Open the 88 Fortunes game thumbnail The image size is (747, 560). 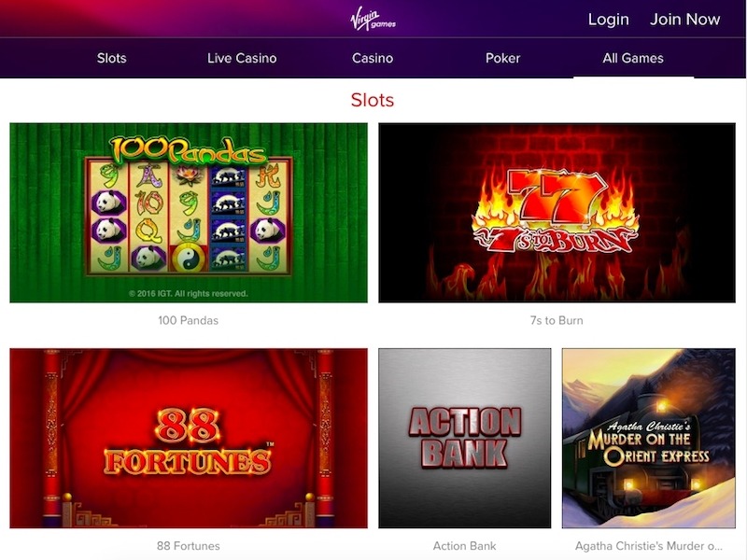tap(189, 438)
